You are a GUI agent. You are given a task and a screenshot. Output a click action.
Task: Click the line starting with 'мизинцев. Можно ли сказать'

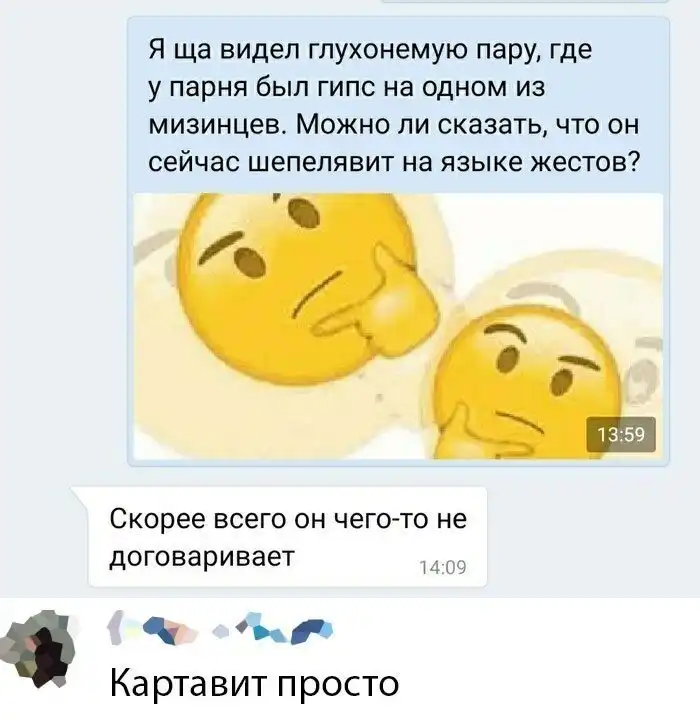pos(394,125)
